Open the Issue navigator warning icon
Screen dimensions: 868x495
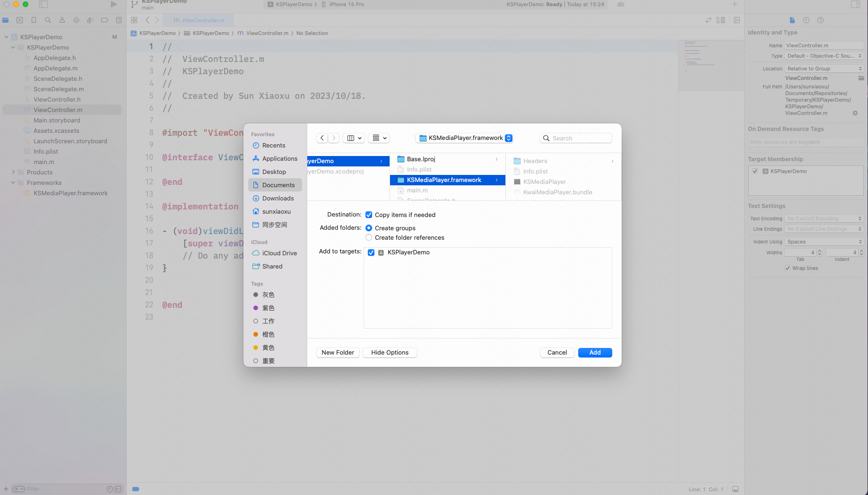pyautogui.click(x=62, y=20)
